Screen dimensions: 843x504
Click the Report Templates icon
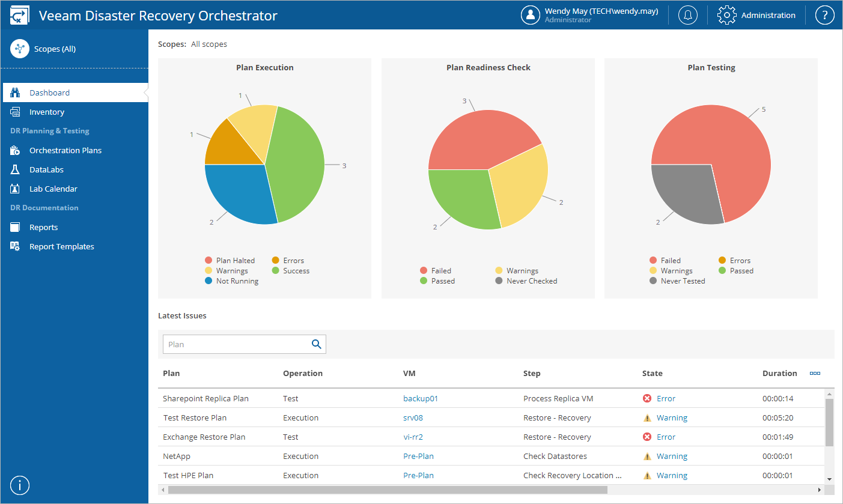(16, 246)
